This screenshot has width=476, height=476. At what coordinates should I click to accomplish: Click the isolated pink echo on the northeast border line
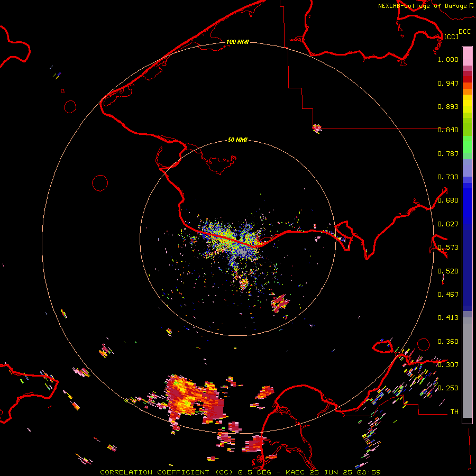317,128
